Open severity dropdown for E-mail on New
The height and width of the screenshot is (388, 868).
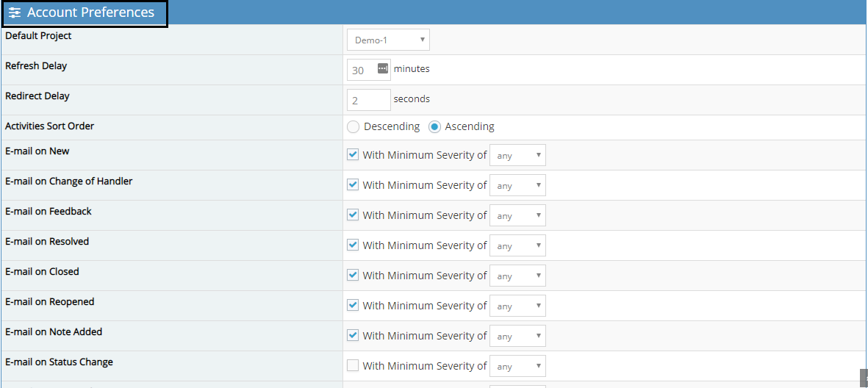[517, 155]
